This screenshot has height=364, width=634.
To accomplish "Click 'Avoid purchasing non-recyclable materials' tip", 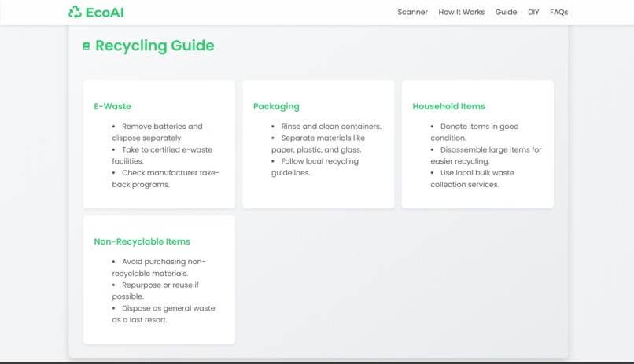I will [x=159, y=267].
